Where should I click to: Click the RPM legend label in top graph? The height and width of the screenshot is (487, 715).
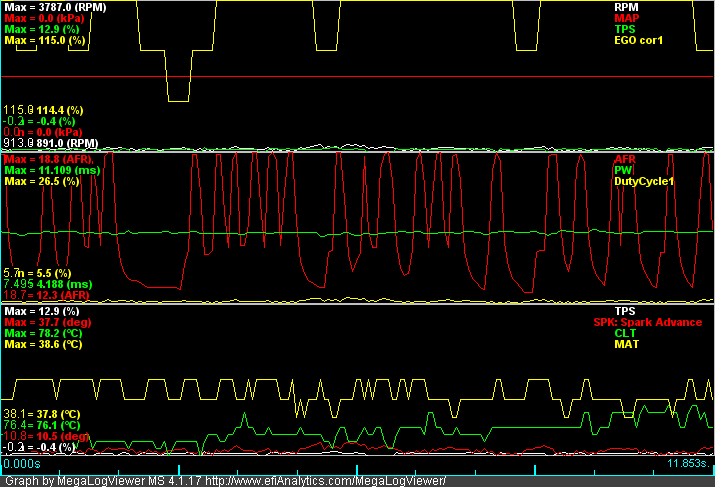coord(626,6)
